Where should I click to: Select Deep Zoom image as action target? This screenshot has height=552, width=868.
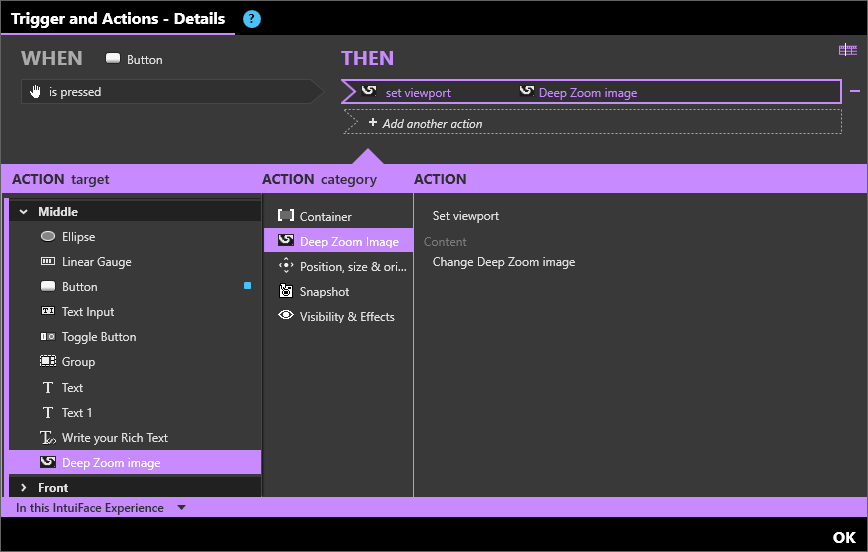[135, 462]
